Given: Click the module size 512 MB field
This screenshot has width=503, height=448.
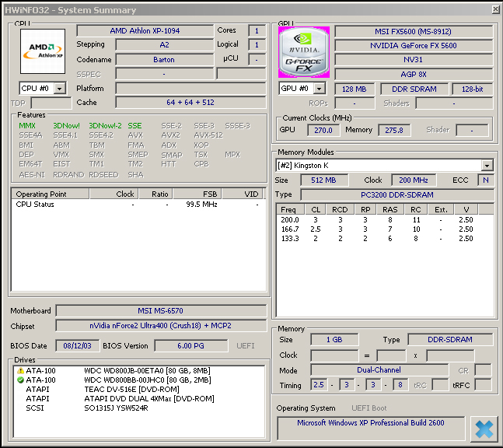Looking at the screenshot, I should (324, 180).
